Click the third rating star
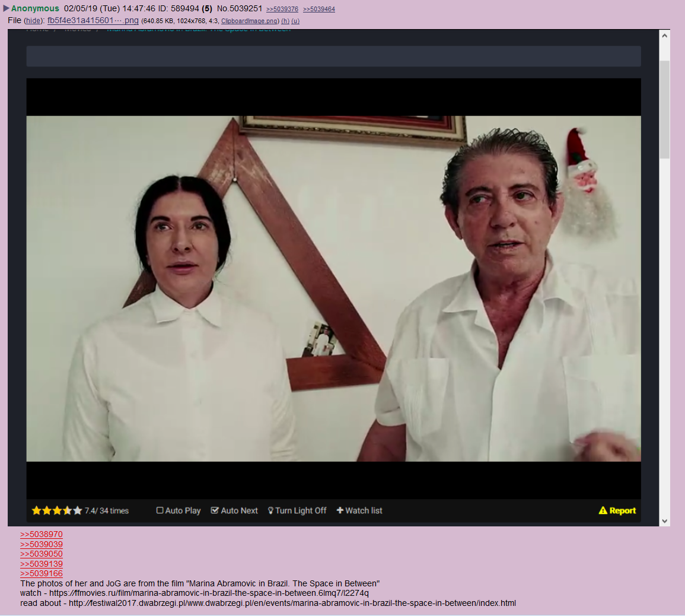 [x=57, y=510]
